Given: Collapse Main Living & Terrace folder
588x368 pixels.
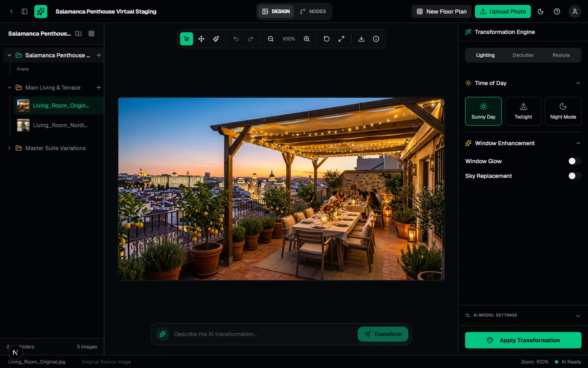Looking at the screenshot, I should click(x=9, y=88).
